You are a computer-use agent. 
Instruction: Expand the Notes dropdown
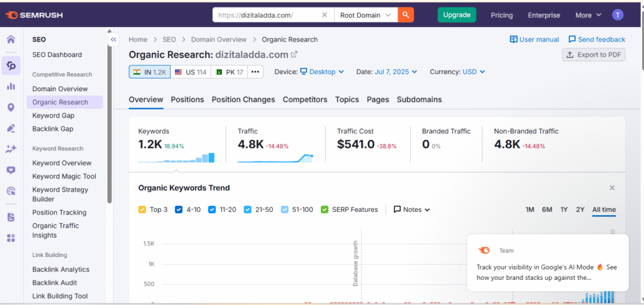[x=411, y=209]
